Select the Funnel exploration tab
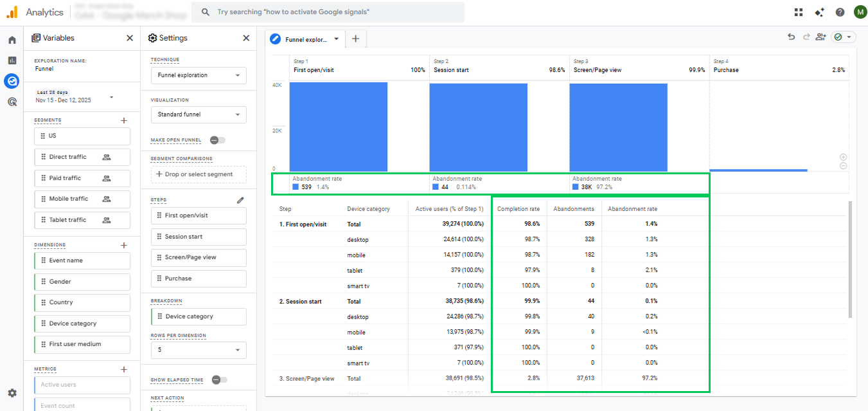 tap(305, 39)
